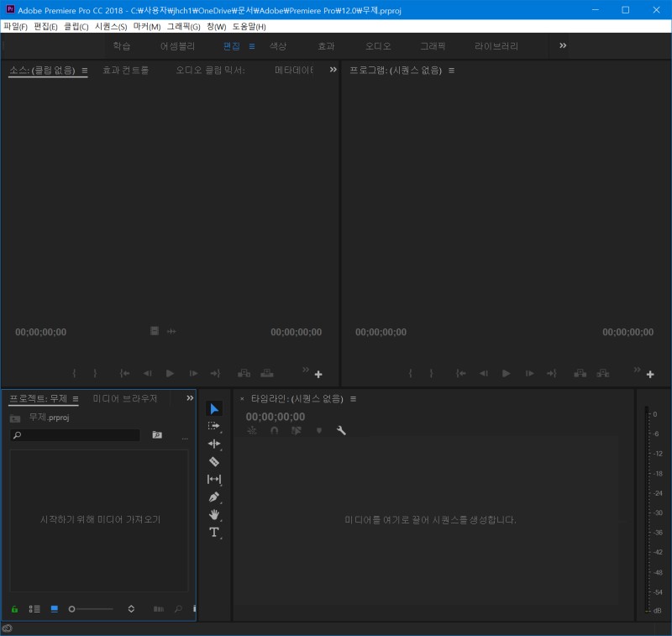The width and height of the screenshot is (672, 636).
Task: Click Mark Out in Source monitor
Action: (95, 373)
